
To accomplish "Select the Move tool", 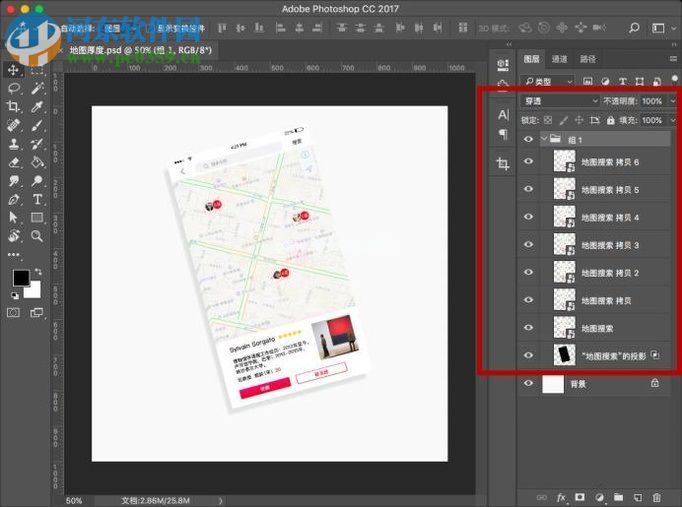I will 14,69.
